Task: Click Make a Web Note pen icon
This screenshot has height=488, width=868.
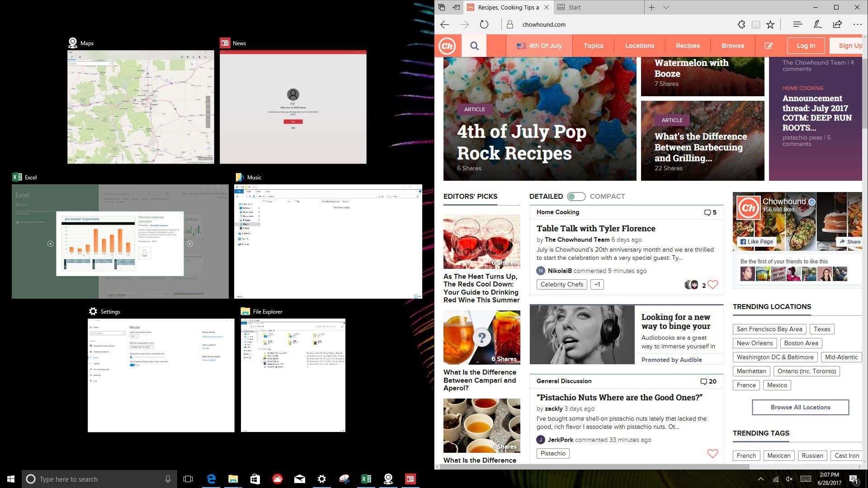Action: [x=817, y=24]
